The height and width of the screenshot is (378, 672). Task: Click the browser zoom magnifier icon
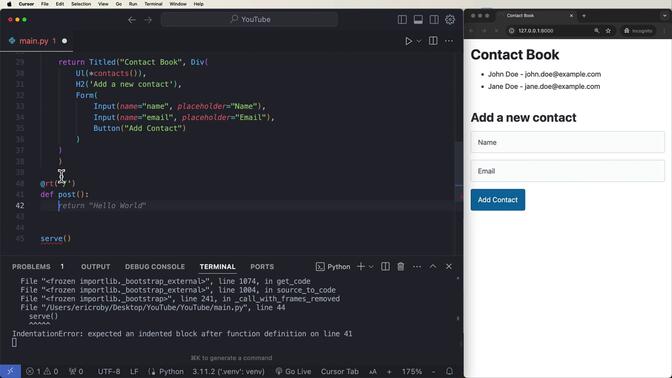(597, 31)
